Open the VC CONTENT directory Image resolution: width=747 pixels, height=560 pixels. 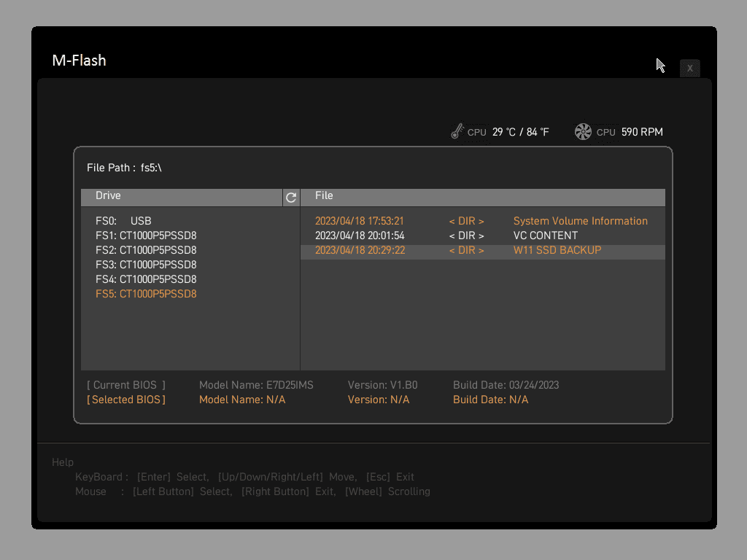[545, 236]
